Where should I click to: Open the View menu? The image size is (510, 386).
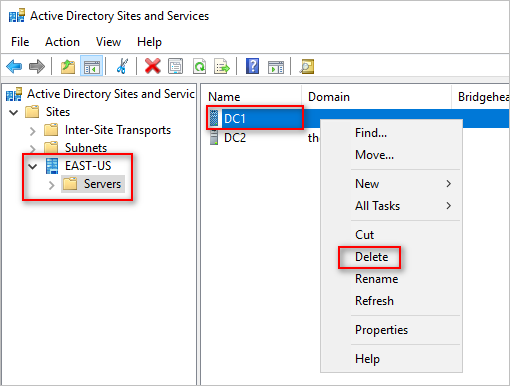click(108, 42)
